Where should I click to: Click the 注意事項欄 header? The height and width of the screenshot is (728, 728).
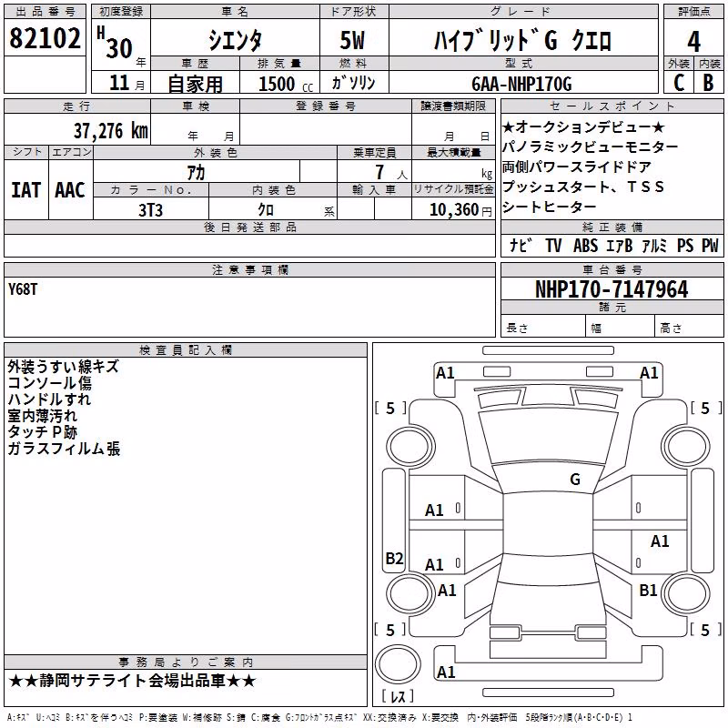(x=249, y=269)
